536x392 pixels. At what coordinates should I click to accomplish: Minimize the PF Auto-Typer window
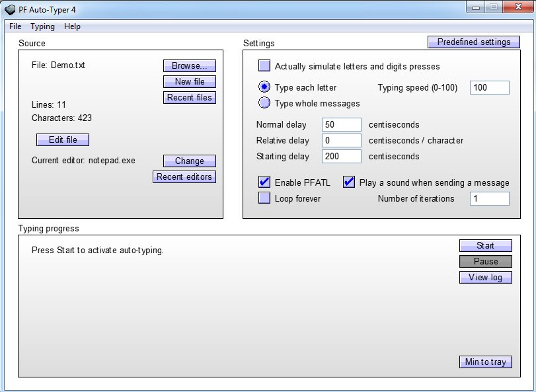(476, 7)
